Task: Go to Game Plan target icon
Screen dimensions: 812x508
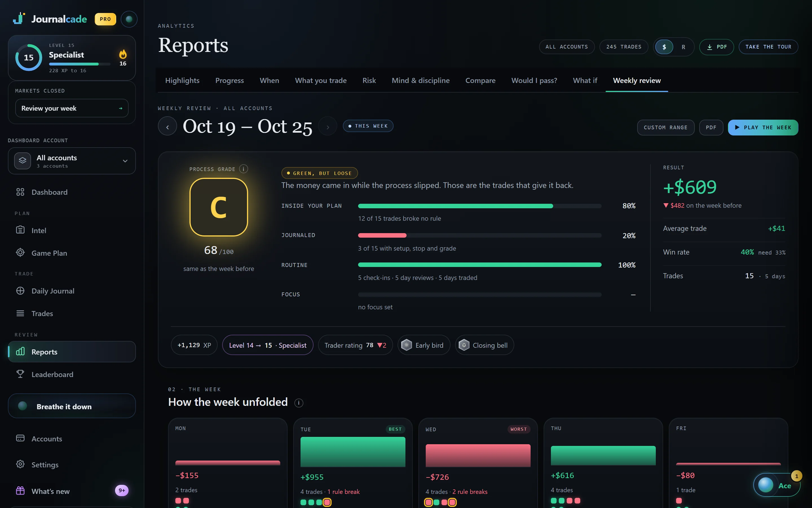Action: tap(20, 253)
